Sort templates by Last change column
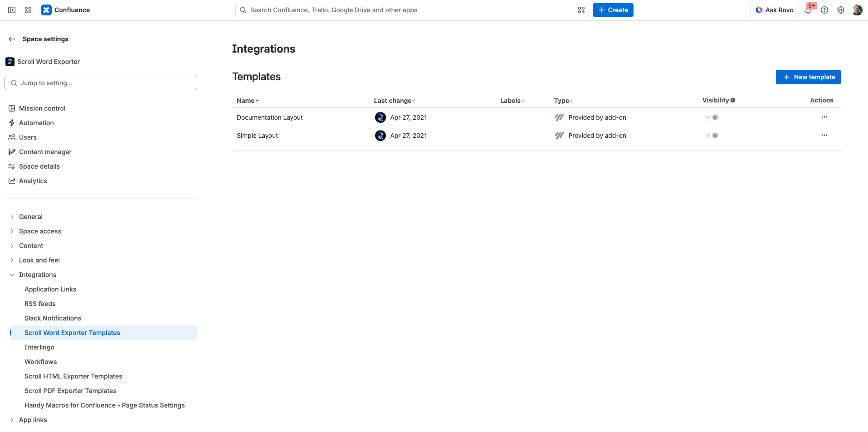 [395, 101]
